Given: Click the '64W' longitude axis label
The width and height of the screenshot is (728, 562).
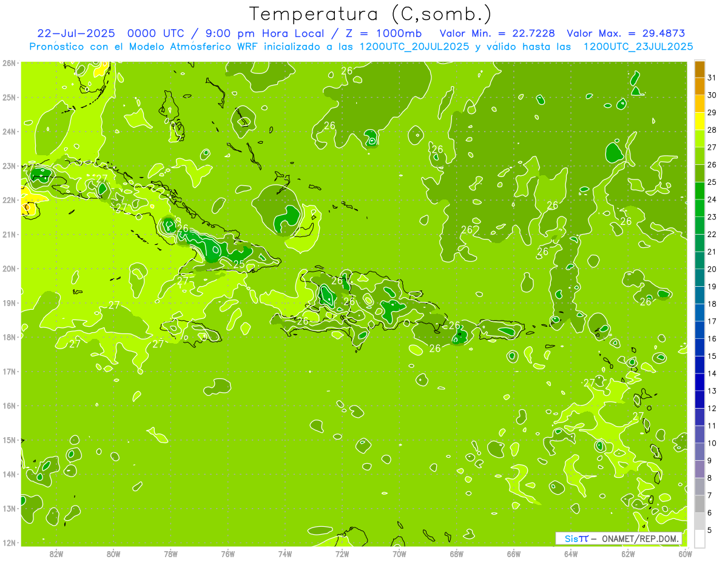Looking at the screenshot, I should tap(571, 554).
